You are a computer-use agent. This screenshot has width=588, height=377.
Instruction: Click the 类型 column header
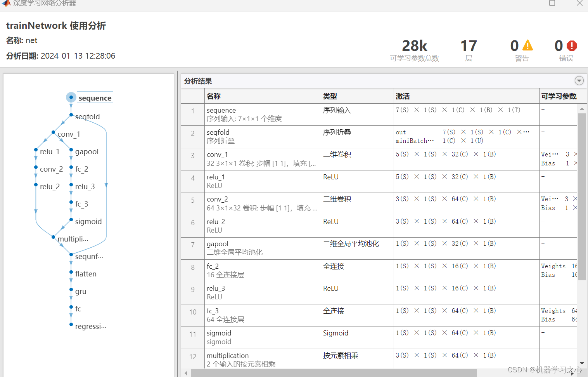357,96
